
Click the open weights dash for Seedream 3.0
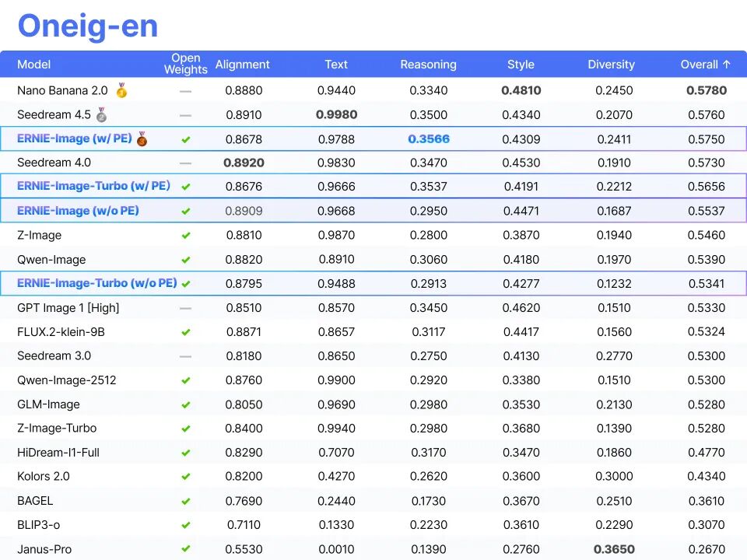(x=185, y=356)
